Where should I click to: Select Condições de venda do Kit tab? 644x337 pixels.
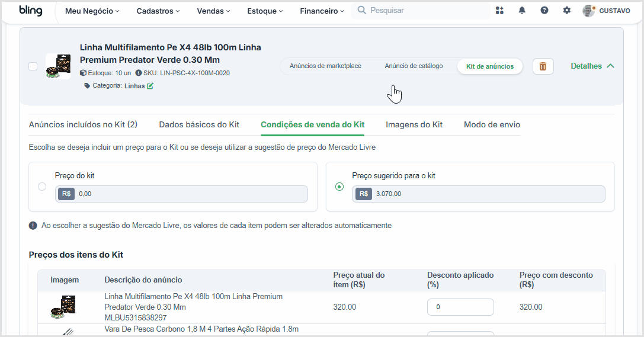click(313, 124)
